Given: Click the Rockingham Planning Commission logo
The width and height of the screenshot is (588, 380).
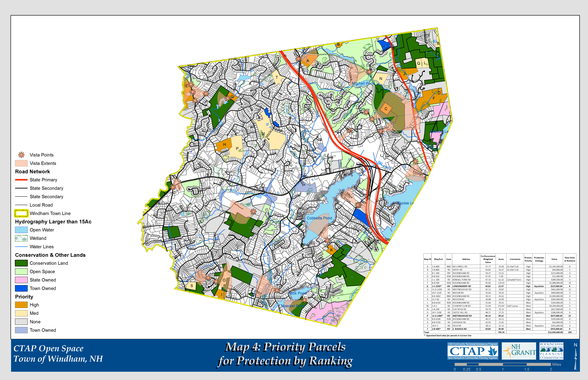Looking at the screenshot, I should pyautogui.click(x=551, y=351).
